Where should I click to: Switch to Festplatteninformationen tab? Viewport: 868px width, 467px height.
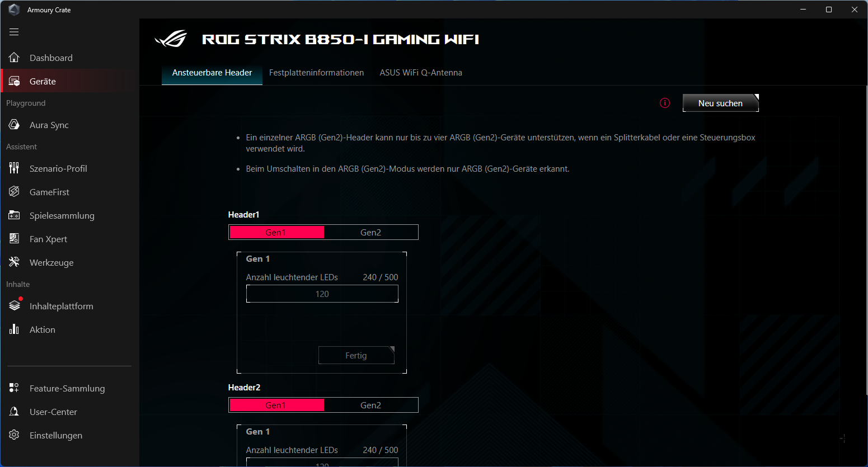[x=316, y=73]
